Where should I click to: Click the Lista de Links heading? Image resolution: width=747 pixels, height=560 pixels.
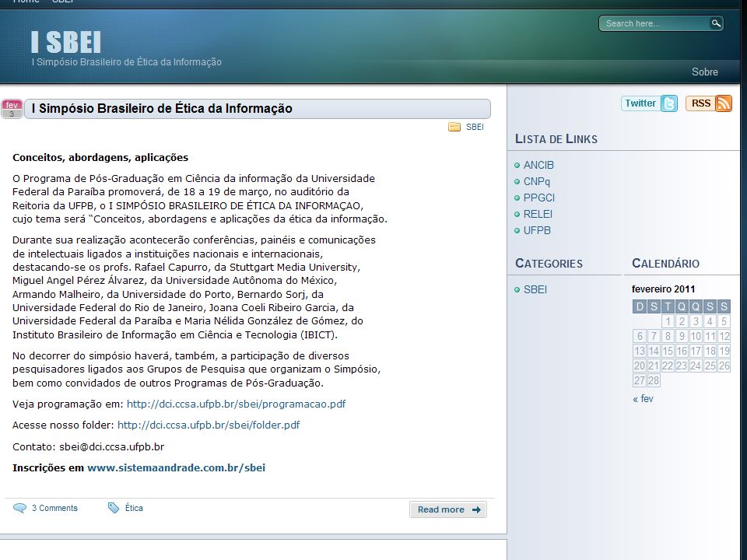(556, 139)
